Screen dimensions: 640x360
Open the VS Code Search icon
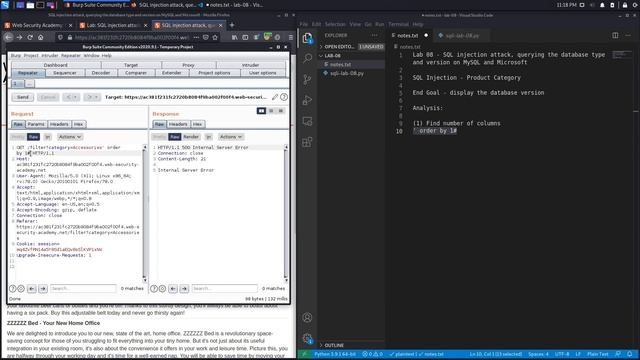point(307,58)
